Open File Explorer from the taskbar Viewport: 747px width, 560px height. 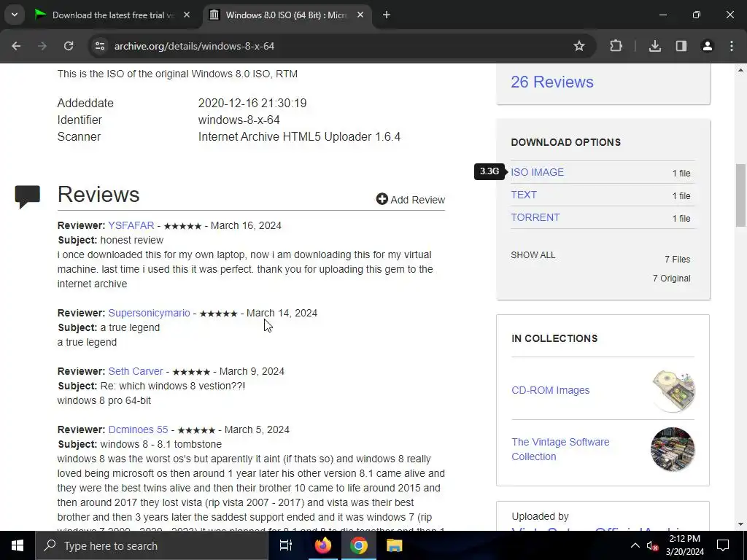(394, 545)
